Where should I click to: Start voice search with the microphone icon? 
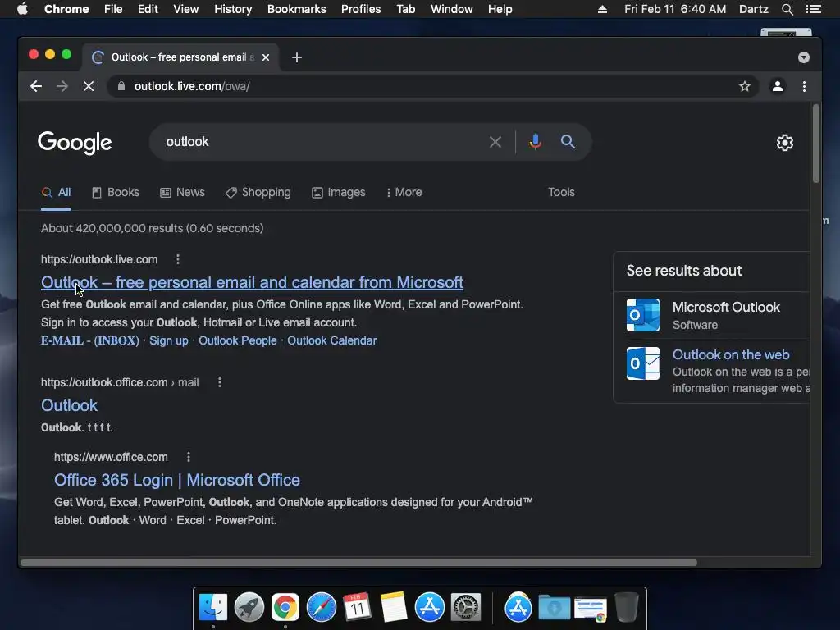tap(535, 142)
